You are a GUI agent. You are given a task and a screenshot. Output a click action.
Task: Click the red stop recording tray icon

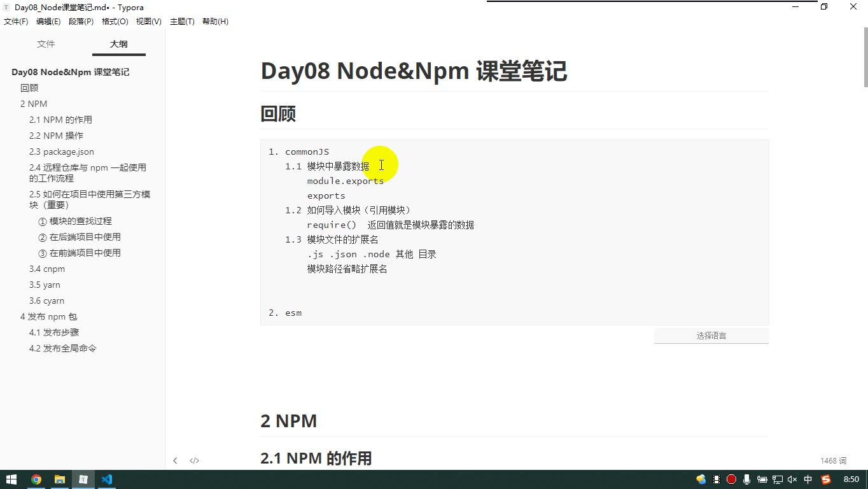click(731, 479)
